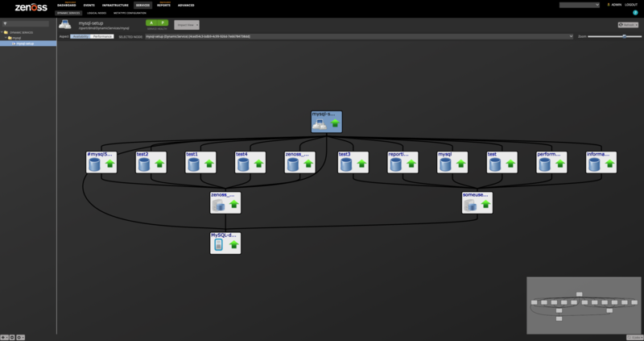Open the Impact View dropdown
644x341 pixels.
pyautogui.click(x=187, y=25)
